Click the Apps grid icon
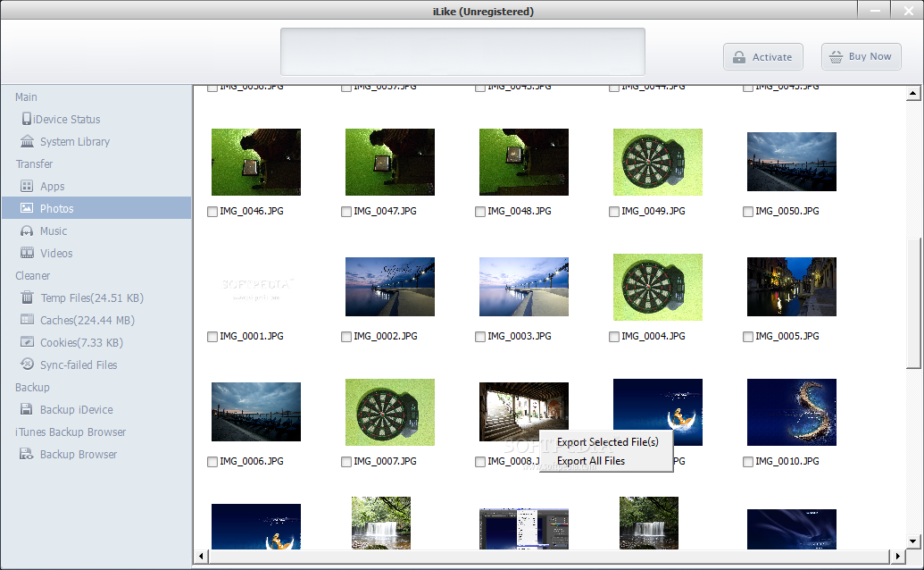 pyautogui.click(x=27, y=186)
